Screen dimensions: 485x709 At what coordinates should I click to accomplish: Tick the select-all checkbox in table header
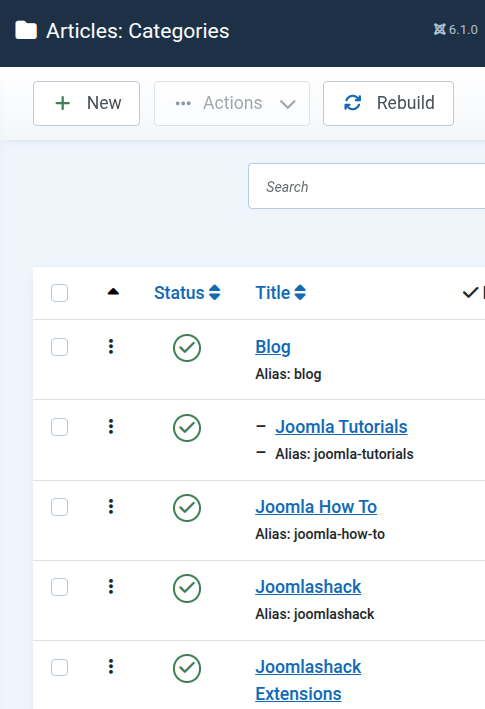pos(59,293)
